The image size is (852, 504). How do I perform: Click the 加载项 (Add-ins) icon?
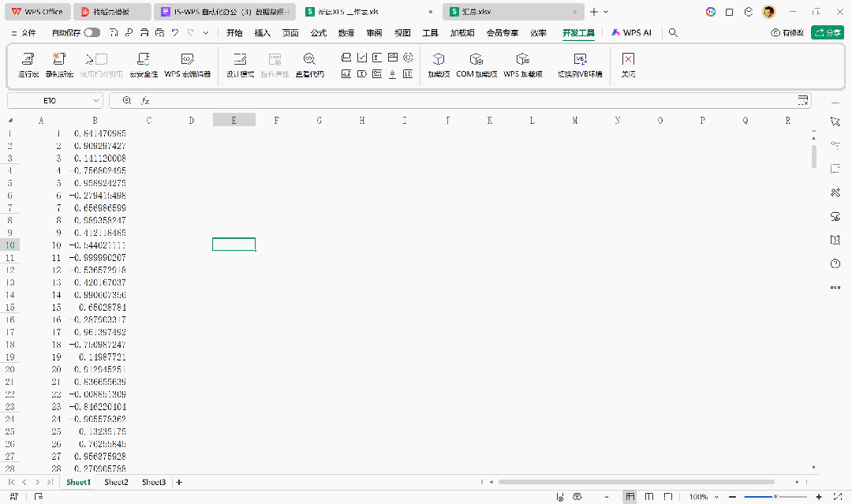pyautogui.click(x=439, y=63)
